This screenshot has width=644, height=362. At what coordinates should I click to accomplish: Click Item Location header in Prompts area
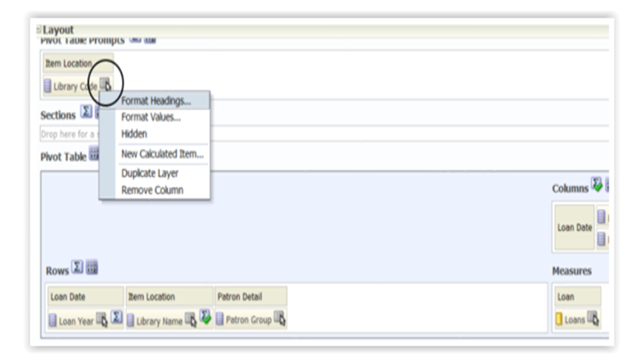pyautogui.click(x=78, y=63)
